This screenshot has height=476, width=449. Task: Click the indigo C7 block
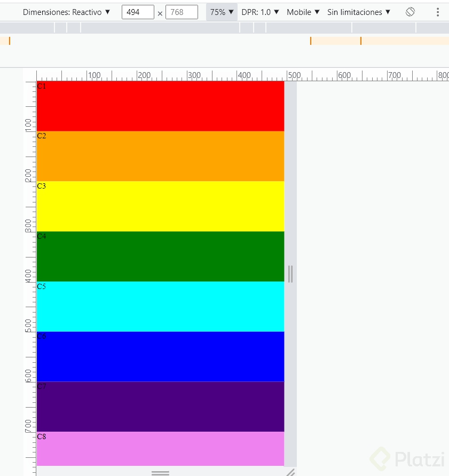point(161,407)
